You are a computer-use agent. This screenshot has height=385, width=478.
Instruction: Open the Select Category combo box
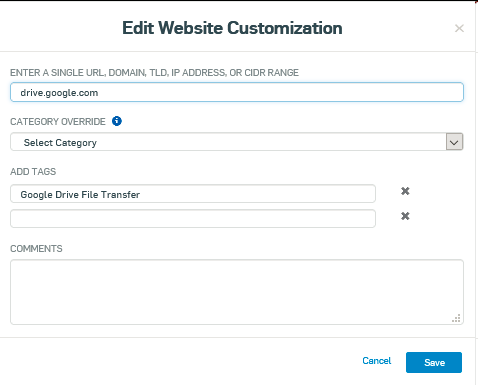point(237,142)
